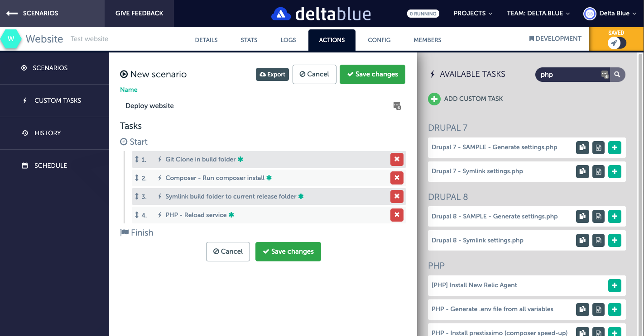
Task: Switch to the Logs tab
Action: coord(288,40)
